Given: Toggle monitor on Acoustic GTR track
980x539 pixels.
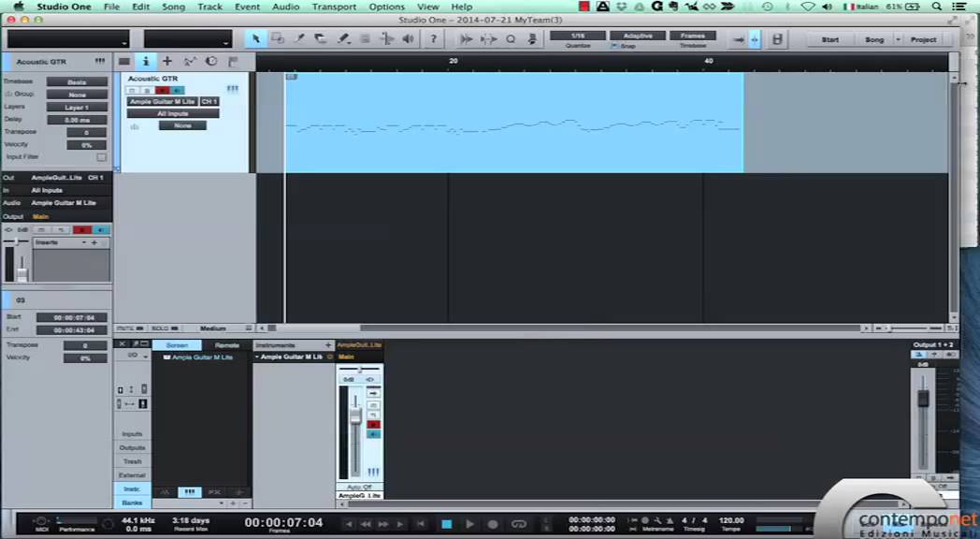Looking at the screenshot, I should tap(177, 90).
